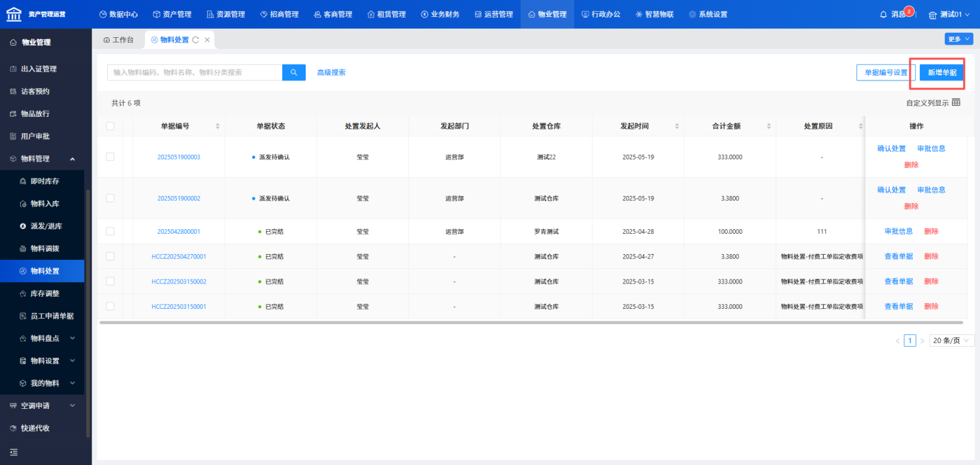Click the horizontal table scrollbar
This screenshot has width=980, height=465.
pos(531,322)
